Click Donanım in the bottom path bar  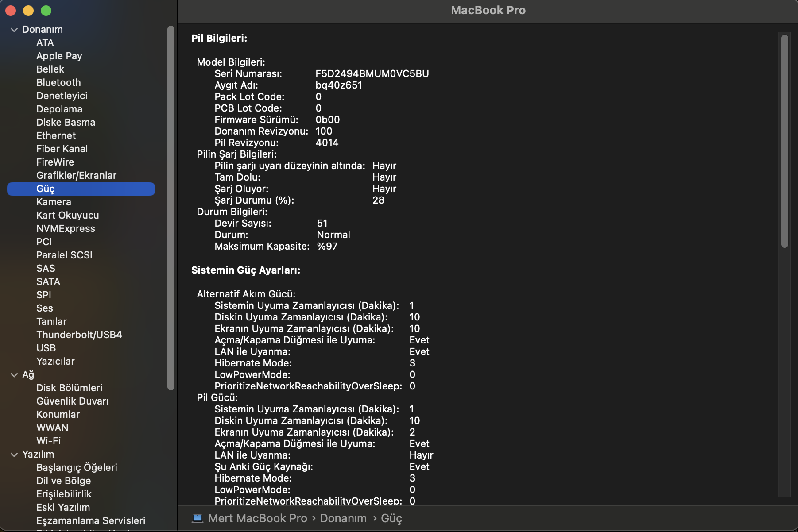pos(343,518)
